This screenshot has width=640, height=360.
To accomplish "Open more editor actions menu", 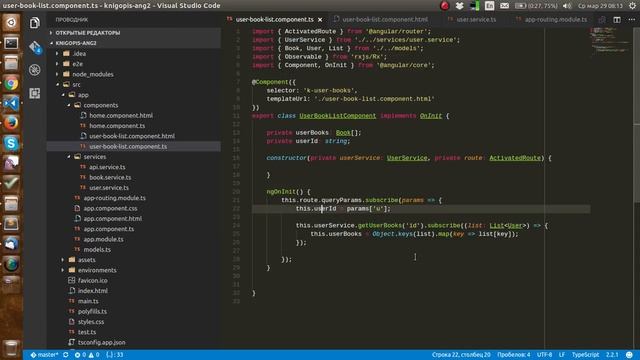I will pos(631,20).
